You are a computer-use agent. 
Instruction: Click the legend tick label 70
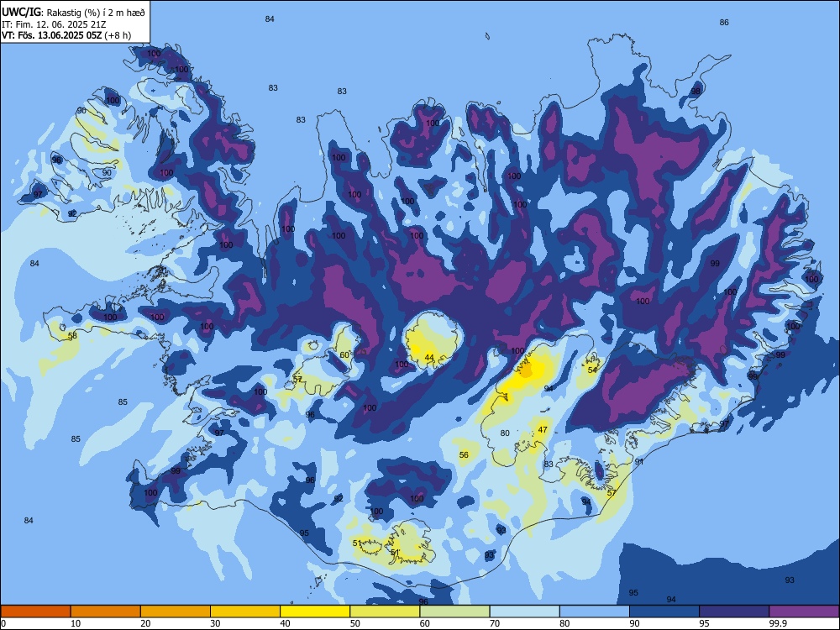[x=495, y=623]
